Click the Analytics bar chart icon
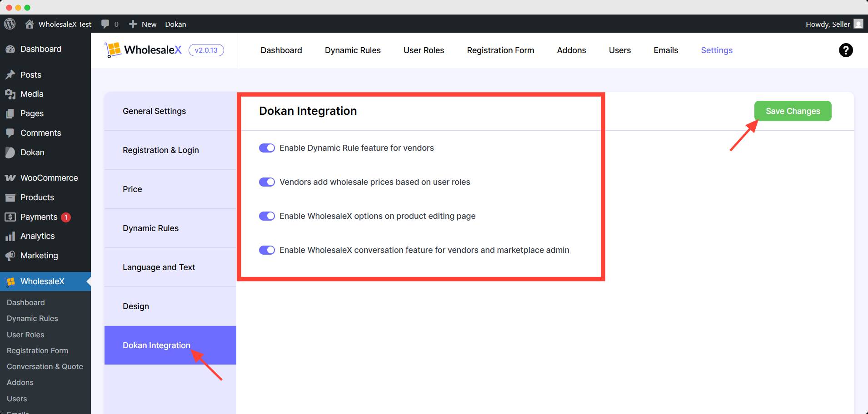The width and height of the screenshot is (868, 414). [x=10, y=236]
